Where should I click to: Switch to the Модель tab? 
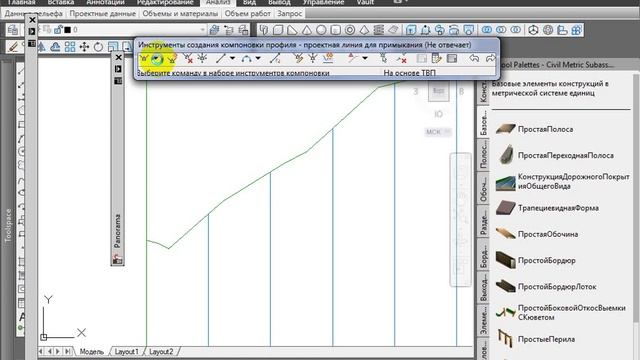pyautogui.click(x=91, y=351)
